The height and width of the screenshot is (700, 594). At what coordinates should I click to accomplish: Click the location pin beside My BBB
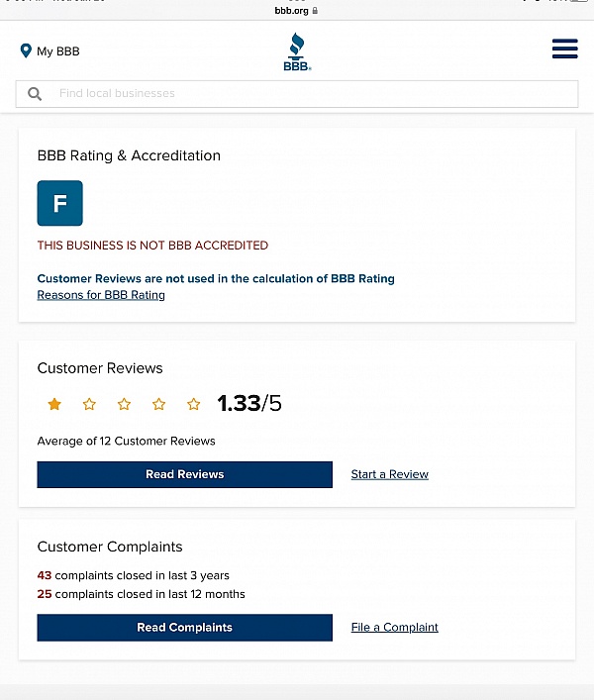pos(26,50)
